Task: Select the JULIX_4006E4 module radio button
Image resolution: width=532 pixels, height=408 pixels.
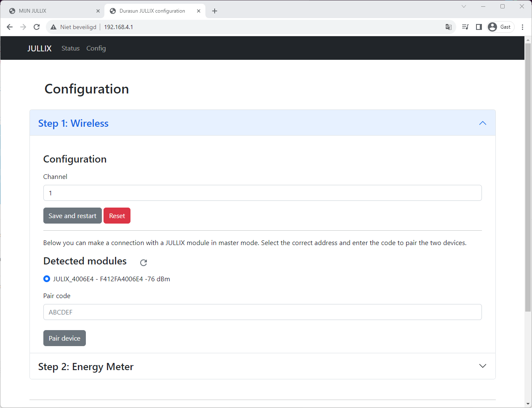Action: (47, 279)
